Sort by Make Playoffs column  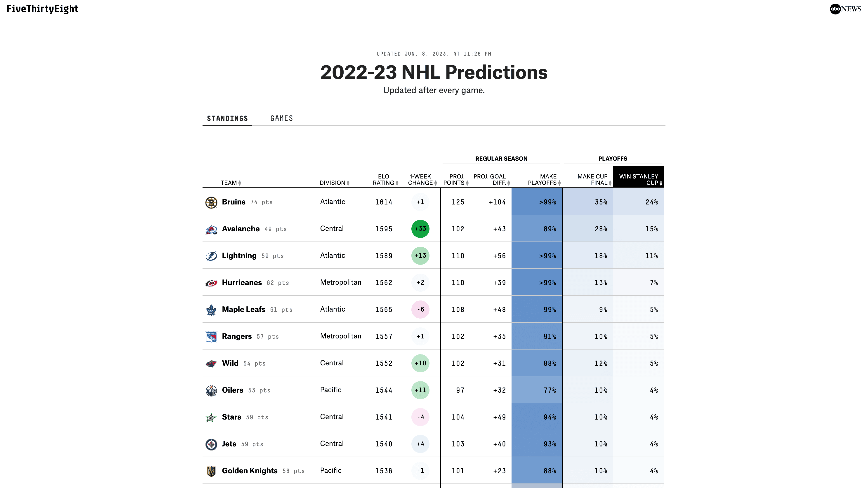(x=544, y=180)
